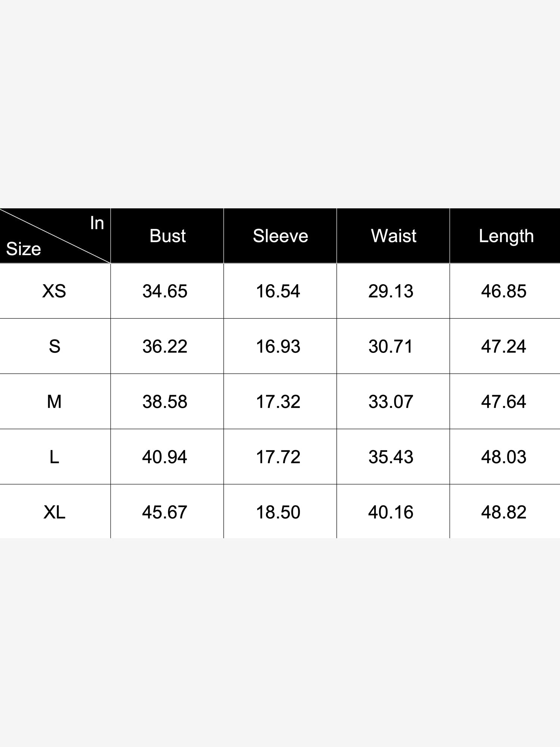Click the Sleeve column header
The height and width of the screenshot is (747, 560).
(x=280, y=236)
